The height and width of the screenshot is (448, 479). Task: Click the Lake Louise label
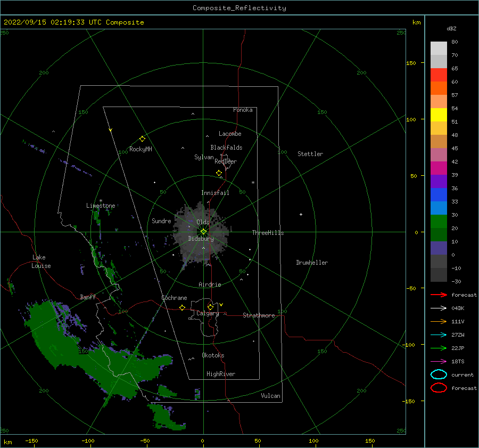coord(41,262)
